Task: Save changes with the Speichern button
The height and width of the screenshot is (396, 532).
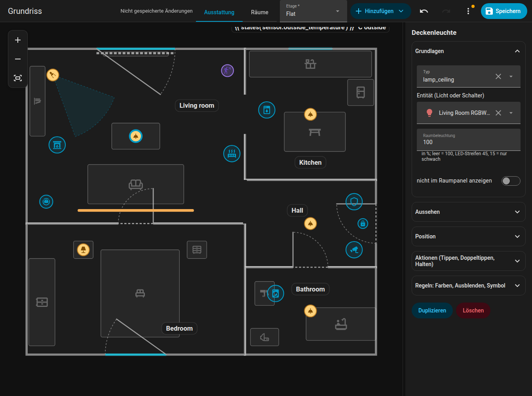Action: tap(504, 11)
